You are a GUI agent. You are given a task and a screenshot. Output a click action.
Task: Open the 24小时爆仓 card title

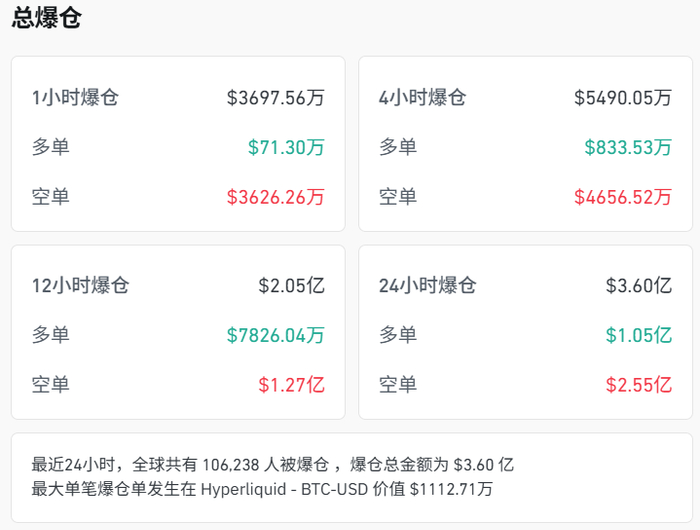pos(428,286)
